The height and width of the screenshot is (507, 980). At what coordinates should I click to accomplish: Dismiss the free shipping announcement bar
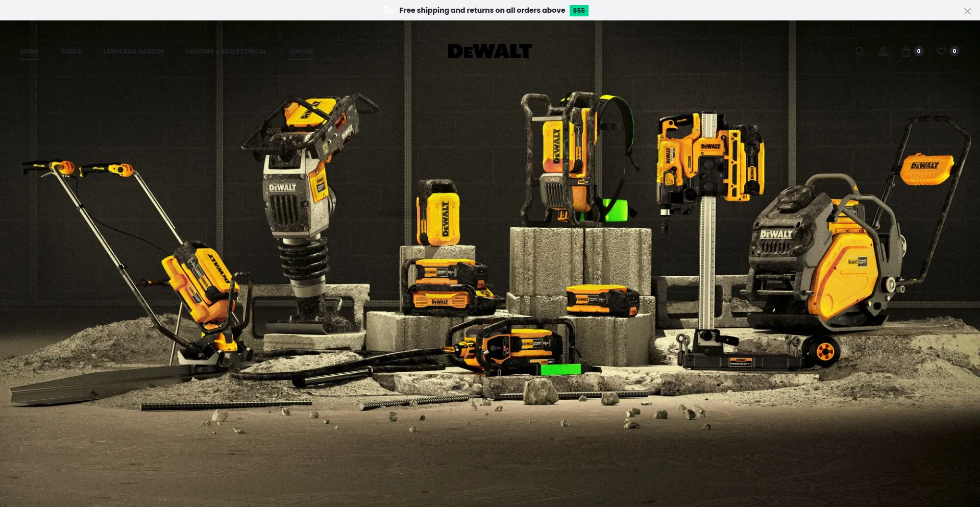coord(967,11)
